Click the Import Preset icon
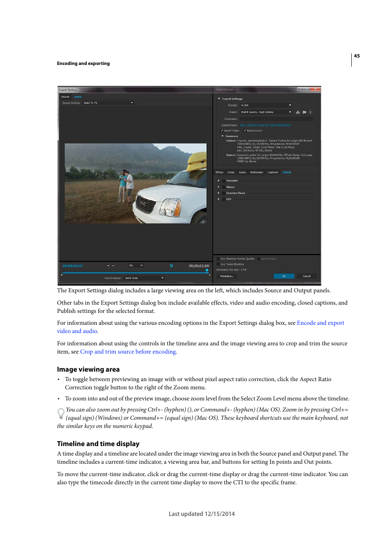Image resolution: width=392 pixels, height=555 pixels. click(304, 112)
